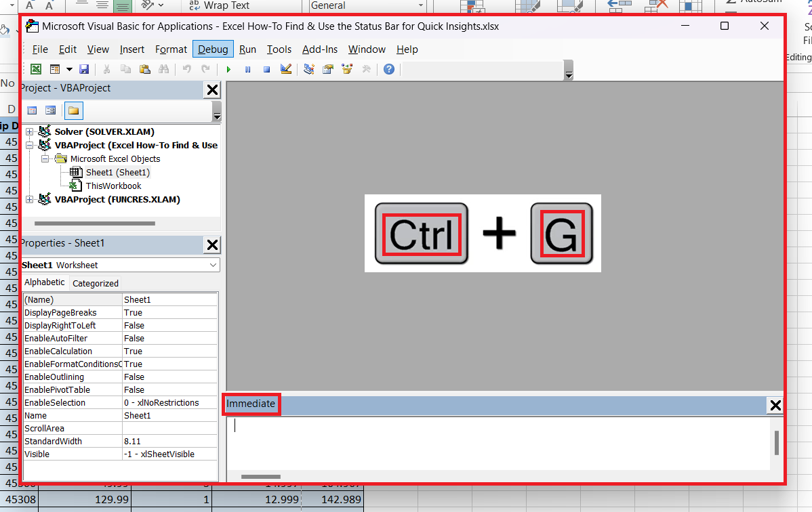
Task: Open the Help menu
Action: pyautogui.click(x=407, y=49)
